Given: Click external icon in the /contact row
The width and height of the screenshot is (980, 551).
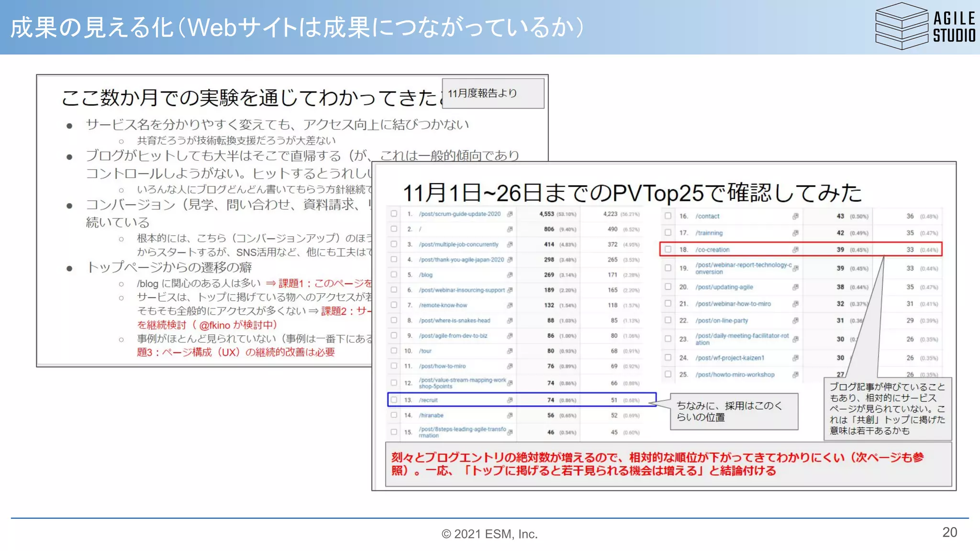Looking at the screenshot, I should [795, 216].
